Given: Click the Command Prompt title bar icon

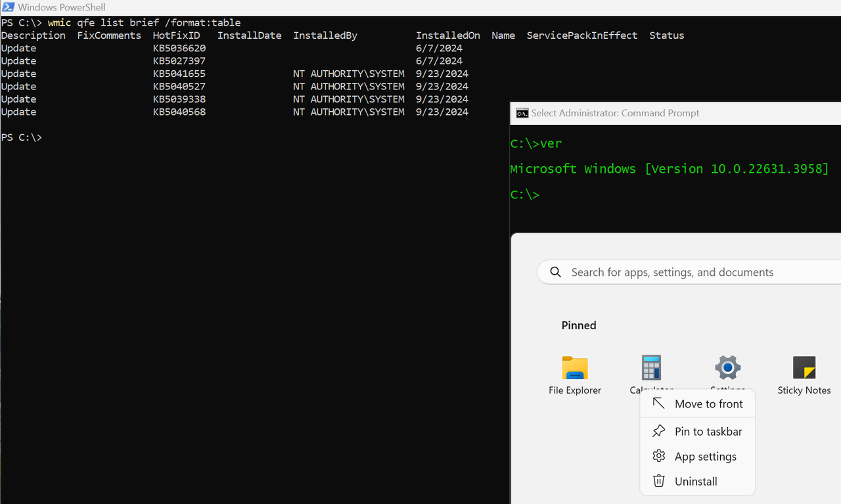Looking at the screenshot, I should click(522, 113).
